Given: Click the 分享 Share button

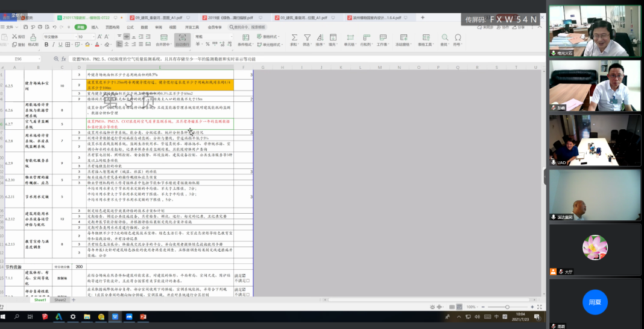Looking at the screenshot, I should [519, 27].
